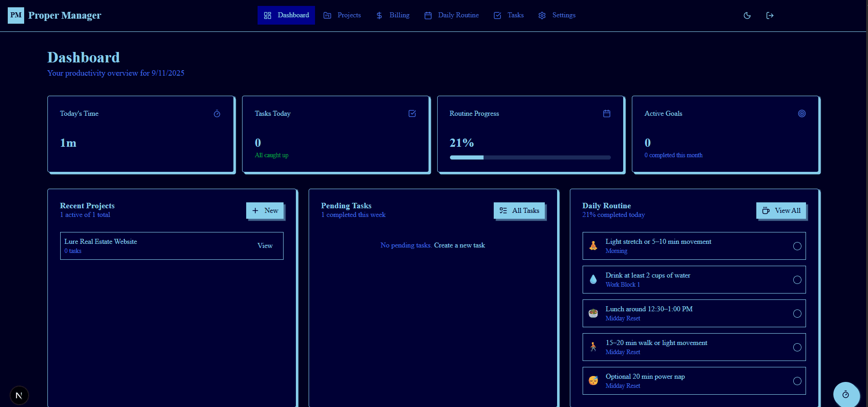Click the logout icon in header

point(770,15)
